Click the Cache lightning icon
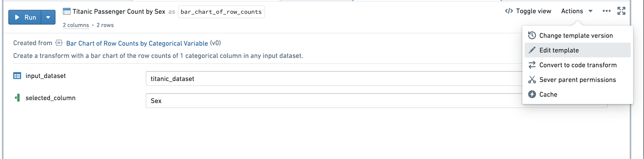The width and height of the screenshot is (644, 159). (x=532, y=94)
